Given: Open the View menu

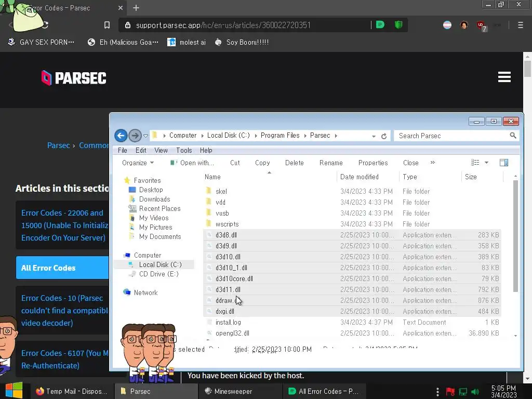Looking at the screenshot, I should click(x=161, y=150).
